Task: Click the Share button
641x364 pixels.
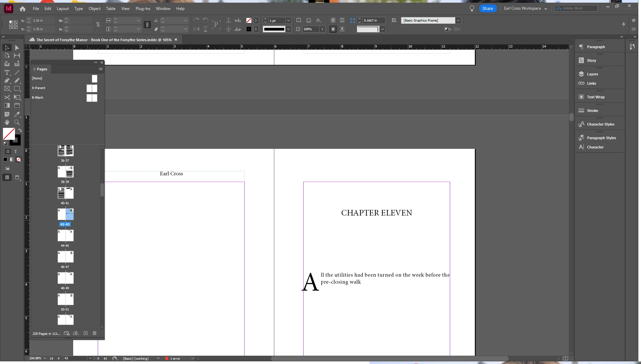Action: pyautogui.click(x=487, y=9)
